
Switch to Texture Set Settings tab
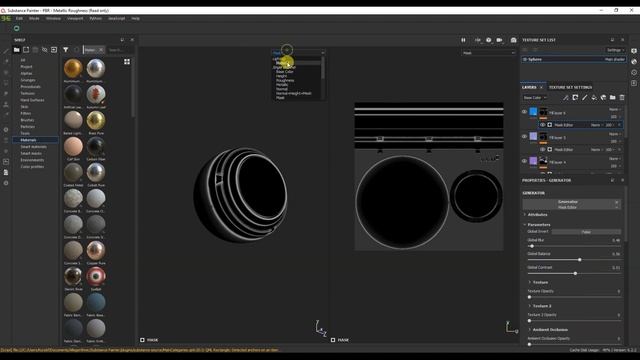[x=570, y=87]
